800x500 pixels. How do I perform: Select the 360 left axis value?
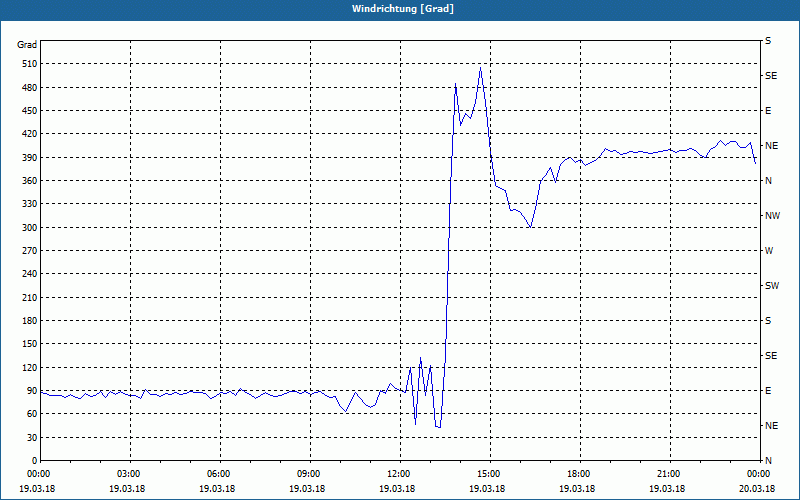(30, 181)
